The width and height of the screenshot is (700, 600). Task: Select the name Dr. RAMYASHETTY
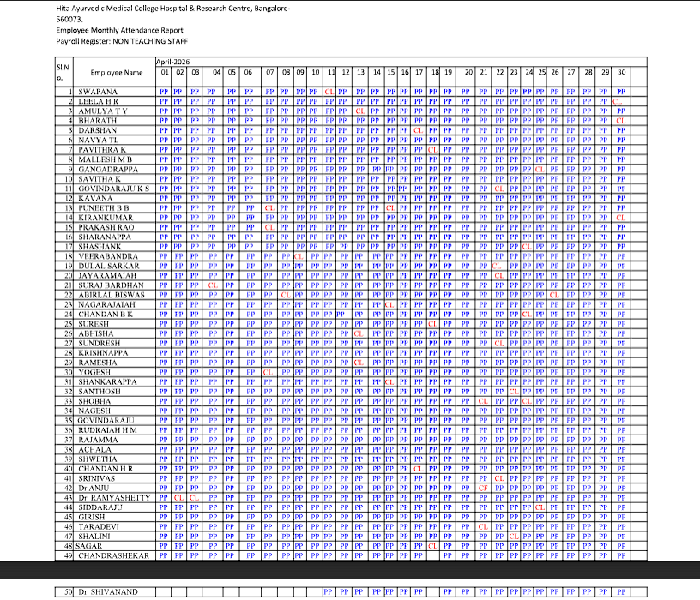point(114,498)
